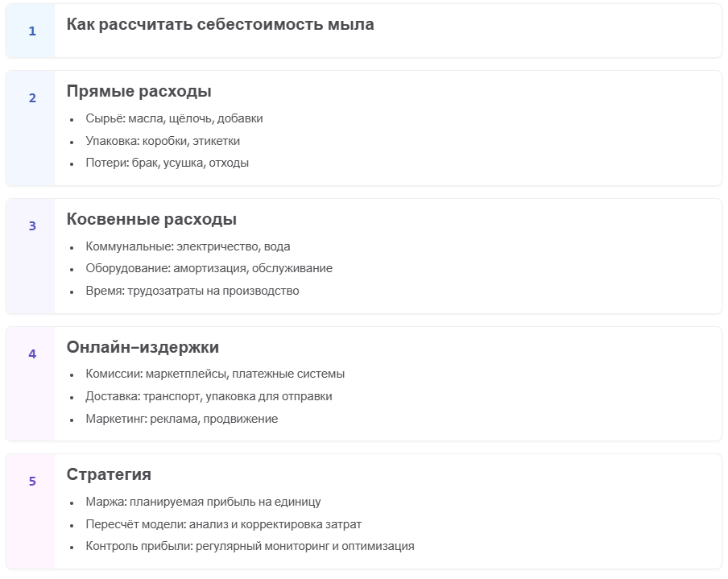Choose "Время: трудозатраты на производство" line
Image resolution: width=728 pixels, height=579 pixels.
(x=192, y=291)
